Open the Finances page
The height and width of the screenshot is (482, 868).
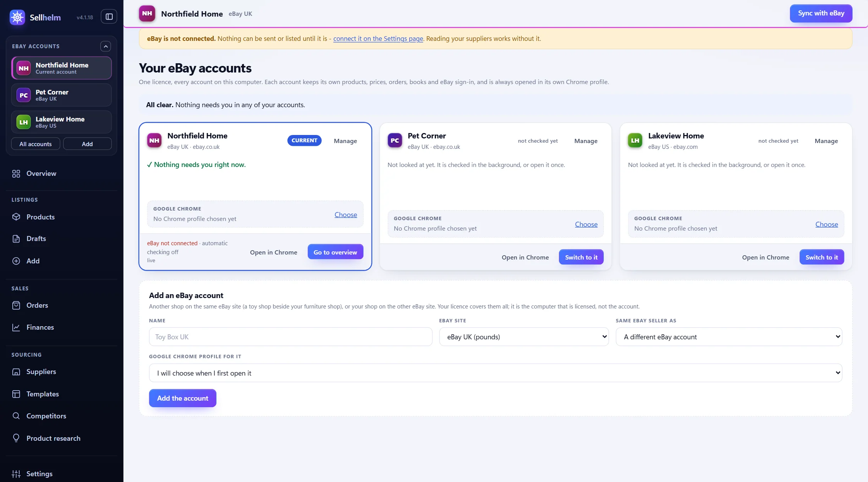[x=62, y=327]
